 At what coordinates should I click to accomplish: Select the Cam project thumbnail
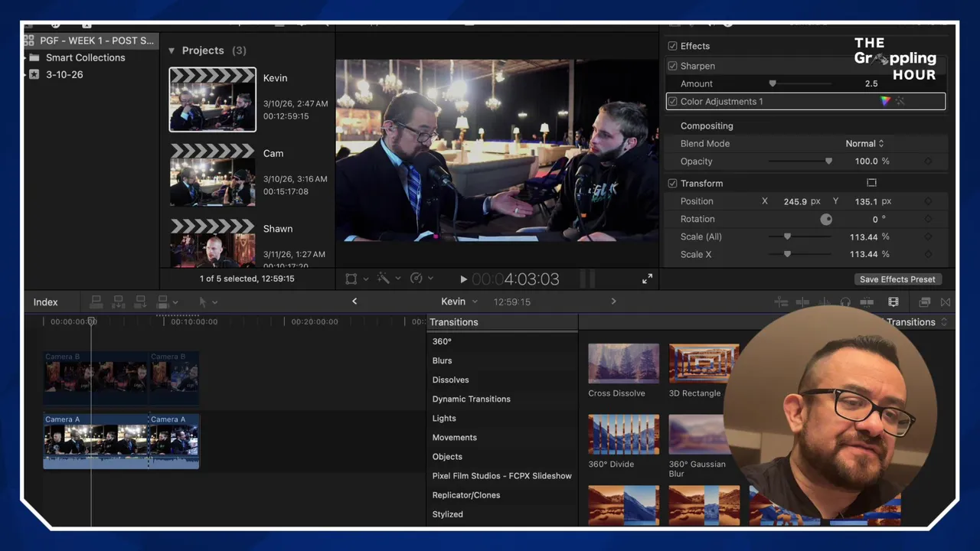coord(213,175)
